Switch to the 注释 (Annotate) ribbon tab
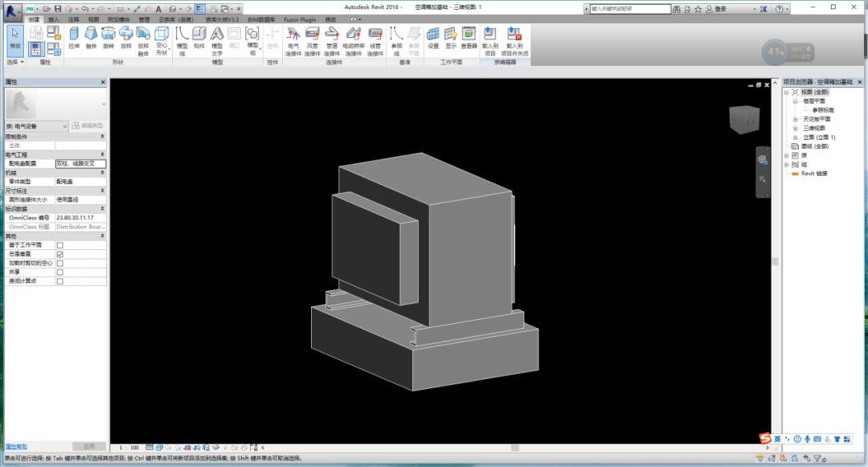 point(73,19)
